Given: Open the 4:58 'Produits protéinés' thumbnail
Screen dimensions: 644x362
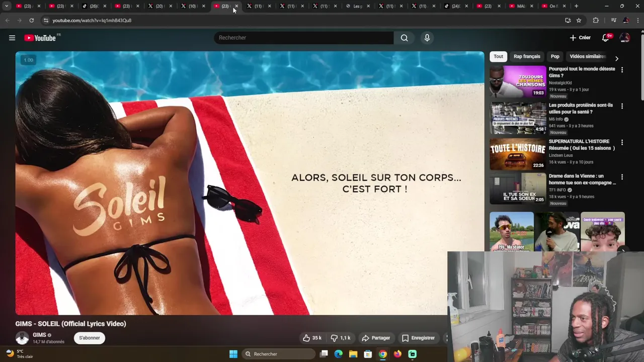Looking at the screenshot, I should pyautogui.click(x=518, y=118).
